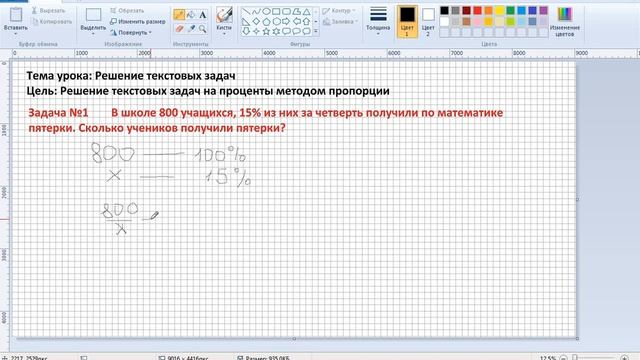This screenshot has width=640, height=360.
Task: Pick the Pentagon shape
Action: click(266, 22)
